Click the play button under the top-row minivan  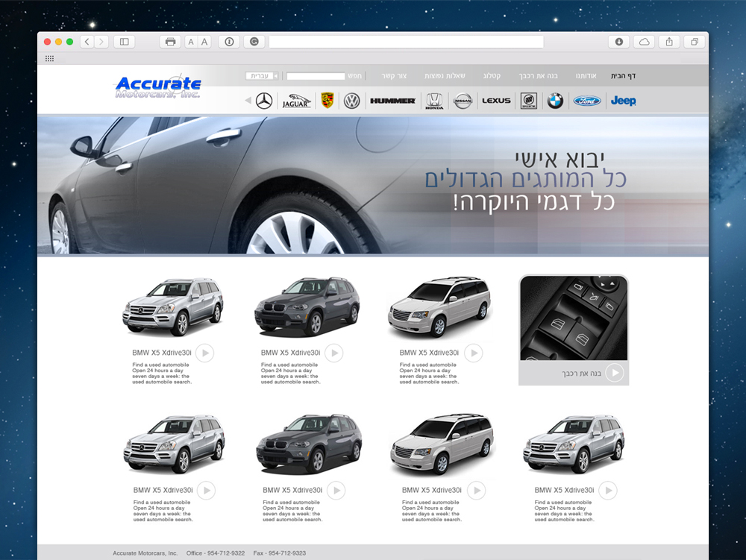474,353
